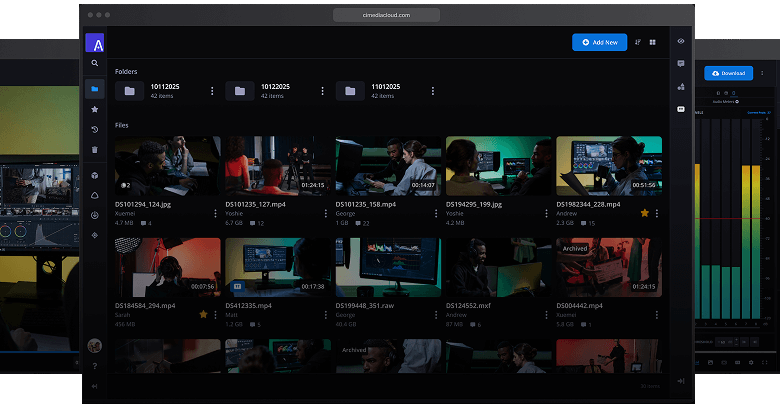Toggle preview eye icon in right sidebar
This screenshot has width=780, height=410.
point(681,41)
